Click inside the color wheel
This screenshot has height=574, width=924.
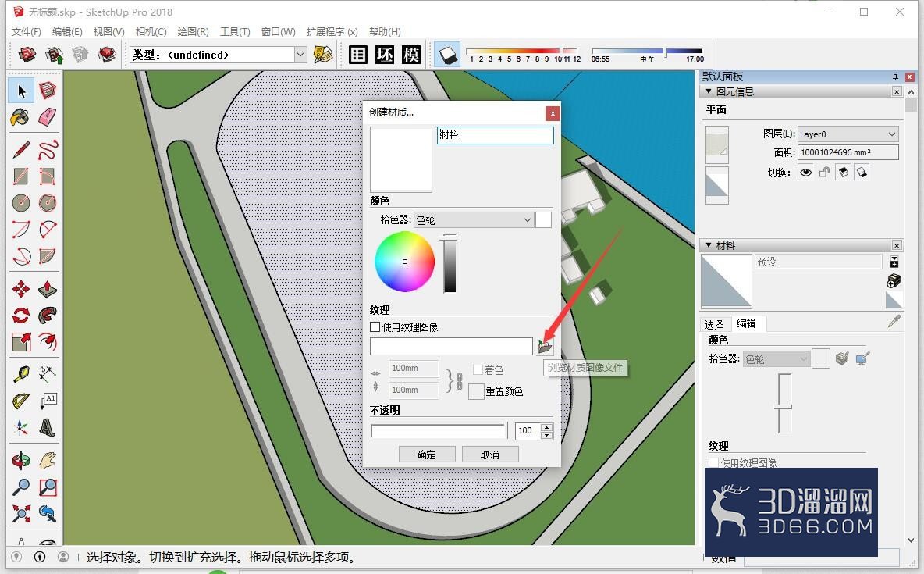coord(405,262)
